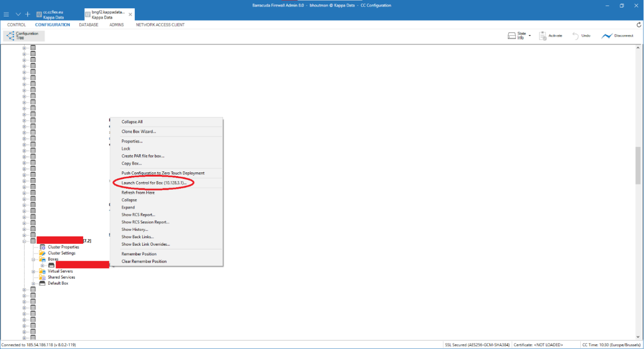This screenshot has width=644, height=349.
Task: Add a new connection tab with plus
Action: coord(28,14)
